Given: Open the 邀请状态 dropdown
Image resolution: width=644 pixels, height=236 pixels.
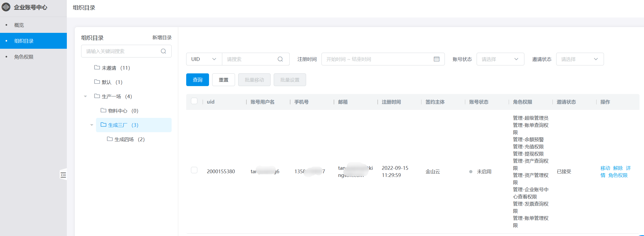Looking at the screenshot, I should coord(580,59).
